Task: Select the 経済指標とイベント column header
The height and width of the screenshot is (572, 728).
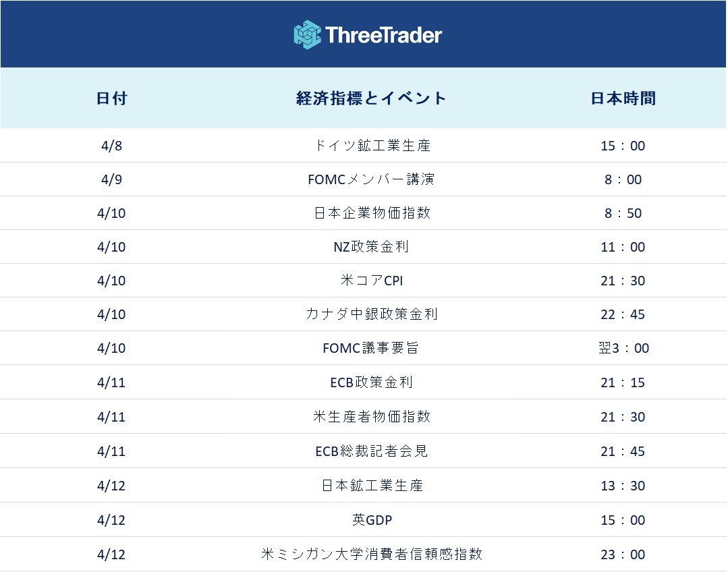Action: (x=372, y=98)
